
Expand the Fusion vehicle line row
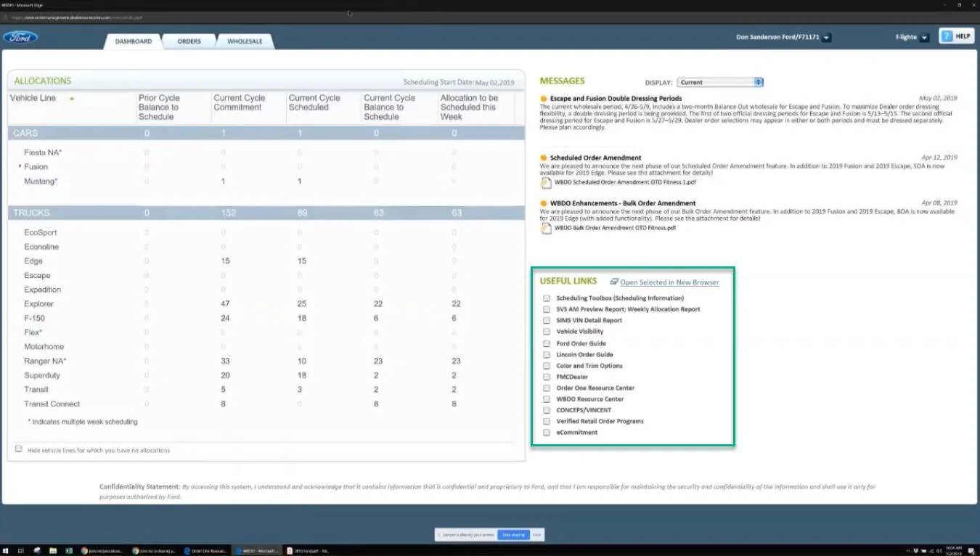click(20, 167)
